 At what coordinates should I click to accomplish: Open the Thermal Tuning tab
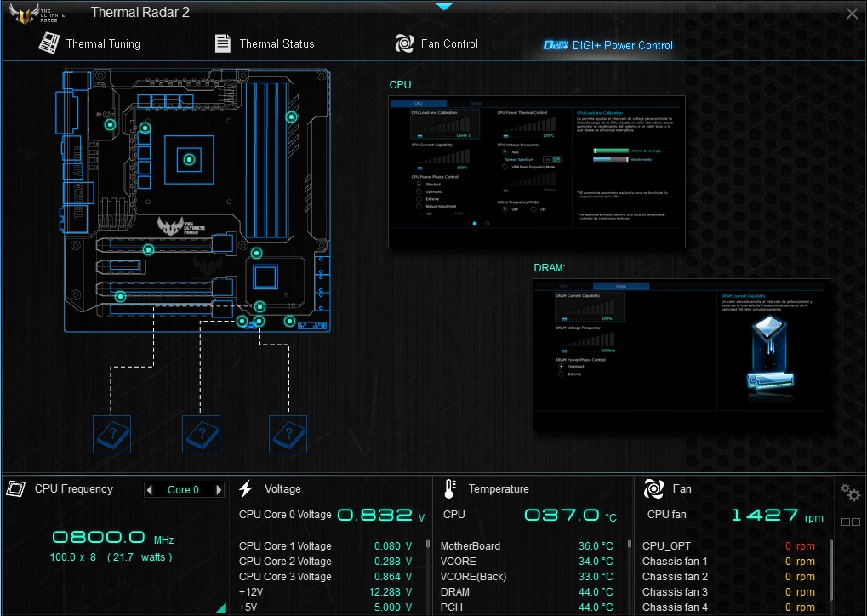pyautogui.click(x=89, y=43)
